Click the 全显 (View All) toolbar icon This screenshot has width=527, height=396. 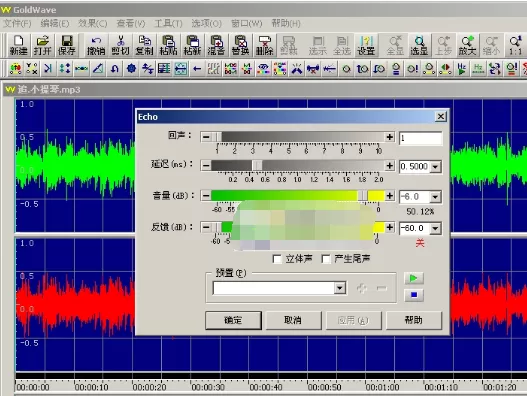[395, 45]
